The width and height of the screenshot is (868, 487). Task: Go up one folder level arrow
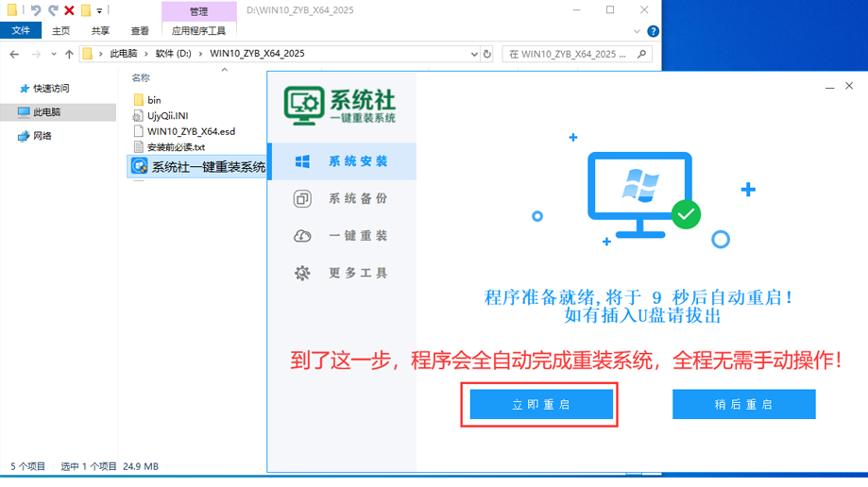pos(69,54)
